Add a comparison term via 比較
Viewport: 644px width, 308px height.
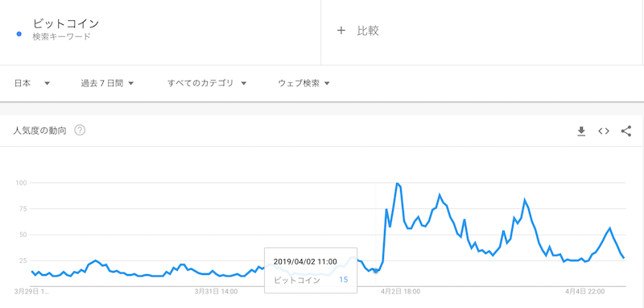coord(368,31)
